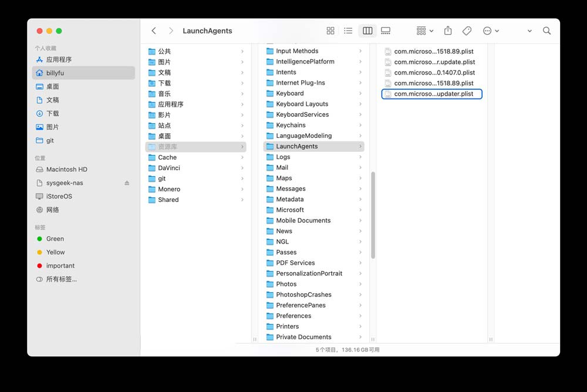Open the Internet Plug-Ins folder
The image size is (587, 392).
313,83
